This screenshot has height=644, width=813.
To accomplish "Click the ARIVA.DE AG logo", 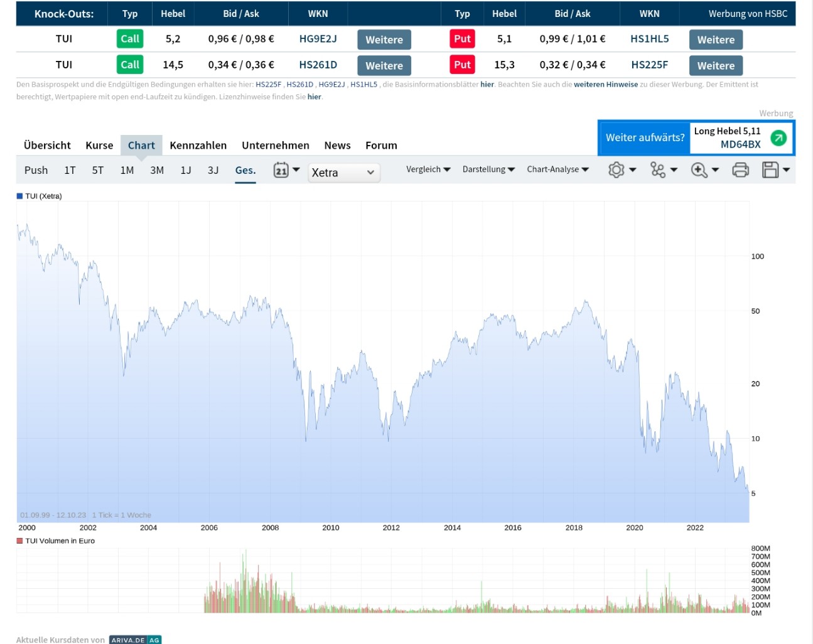I will point(135,640).
